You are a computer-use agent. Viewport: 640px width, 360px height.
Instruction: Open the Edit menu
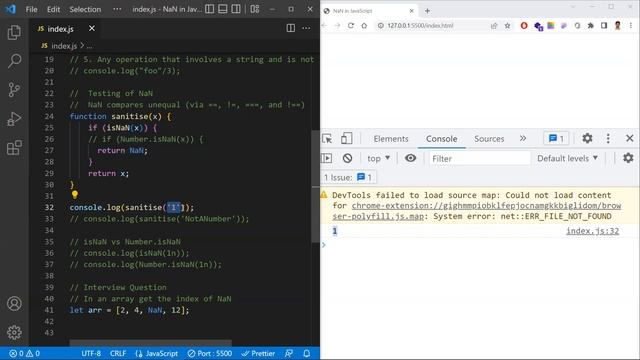tap(53, 9)
